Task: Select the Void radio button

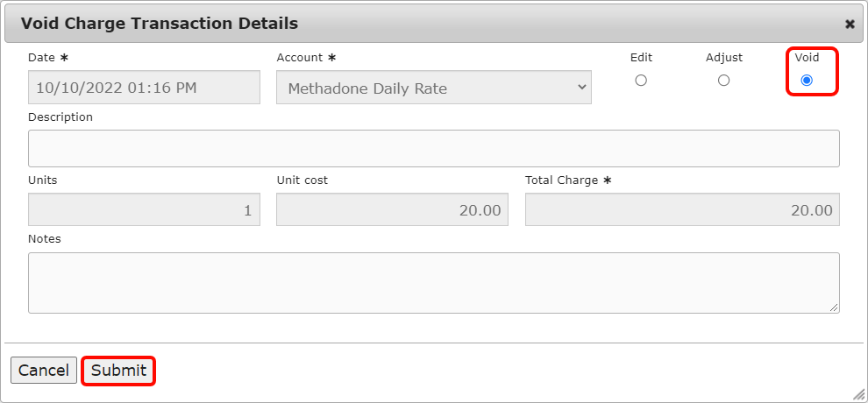Action: [807, 81]
